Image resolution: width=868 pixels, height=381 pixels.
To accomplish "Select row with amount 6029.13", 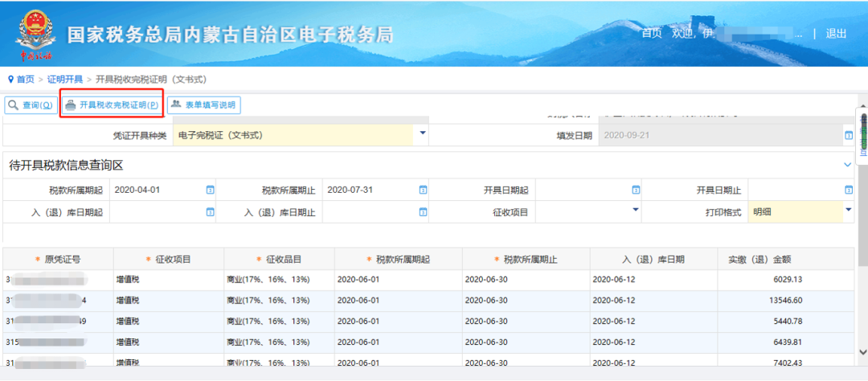I will point(429,280).
